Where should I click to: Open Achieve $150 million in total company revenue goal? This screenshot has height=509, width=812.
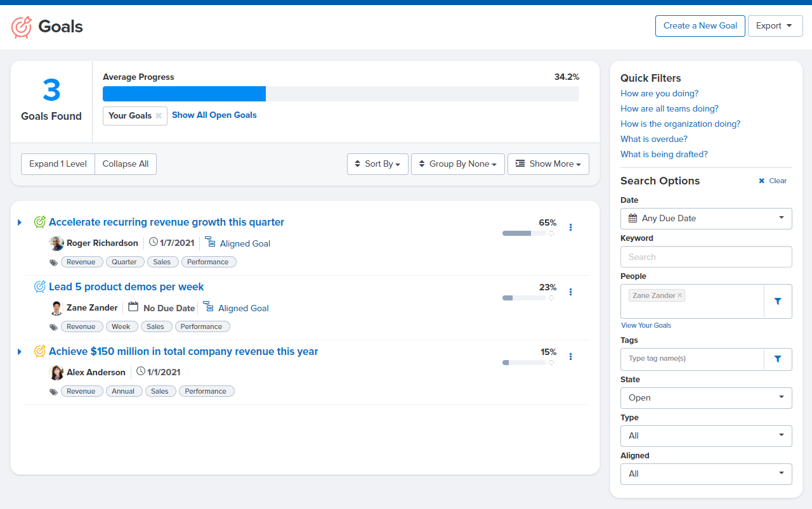pyautogui.click(x=183, y=352)
